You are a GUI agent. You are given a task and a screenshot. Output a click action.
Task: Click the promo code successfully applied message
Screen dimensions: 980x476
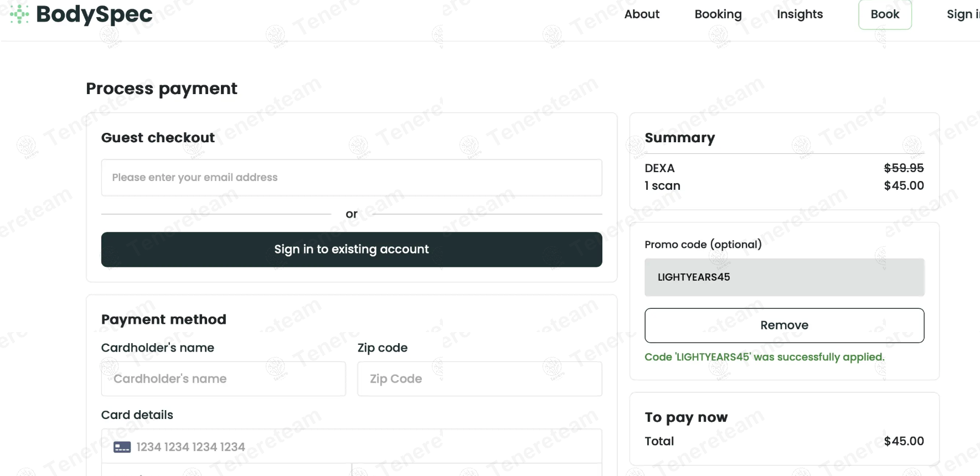pos(764,357)
